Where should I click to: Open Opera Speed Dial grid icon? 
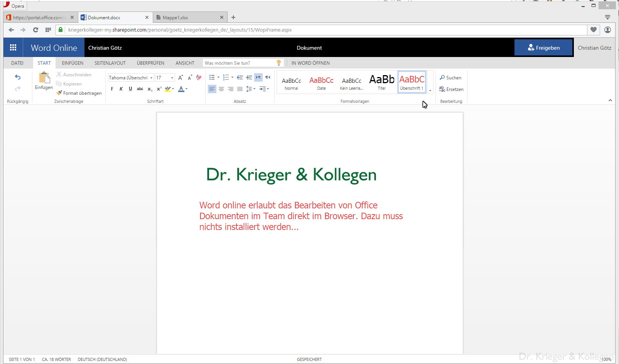(x=48, y=30)
